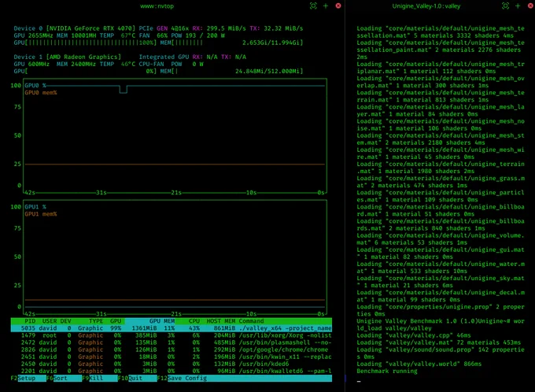
Task: Click the 'Benchmark running' line in valley terminal
Action: 387,371
